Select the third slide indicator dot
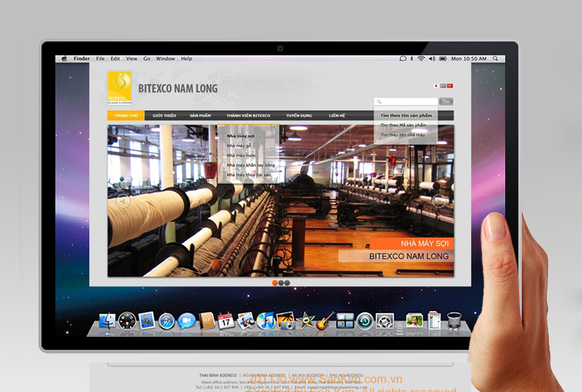 pos(287,283)
